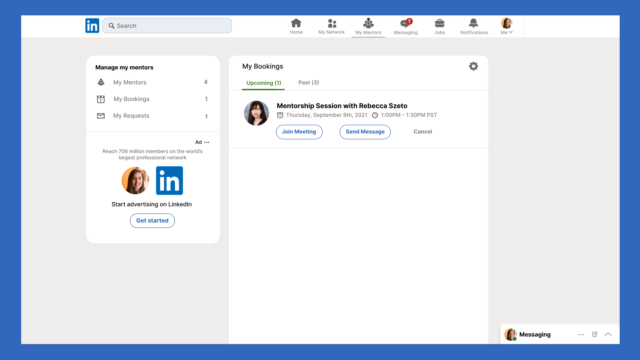Open Mentorship Session with Rebecca Szeto title

pyautogui.click(x=342, y=106)
